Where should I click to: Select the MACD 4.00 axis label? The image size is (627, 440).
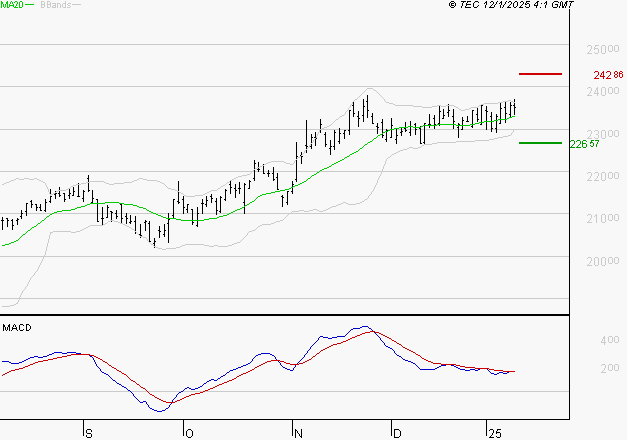[610, 340]
